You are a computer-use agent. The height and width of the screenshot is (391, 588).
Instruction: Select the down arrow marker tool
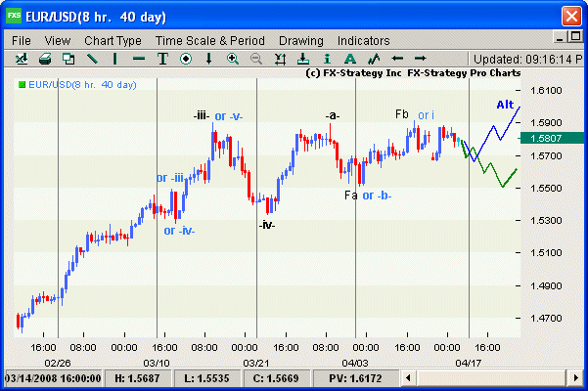click(x=208, y=59)
